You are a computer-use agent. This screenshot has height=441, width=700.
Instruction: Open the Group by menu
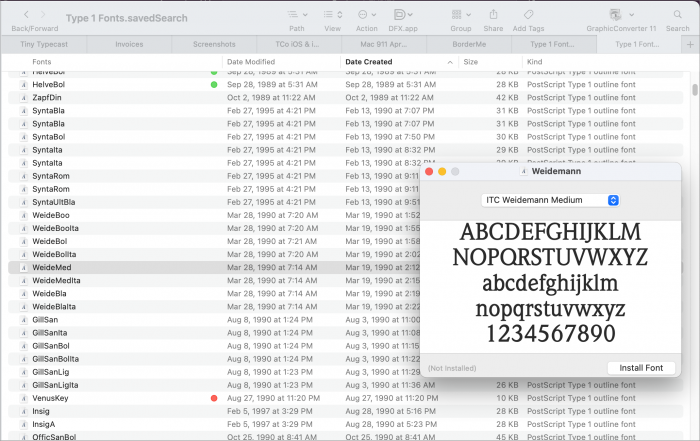point(460,15)
